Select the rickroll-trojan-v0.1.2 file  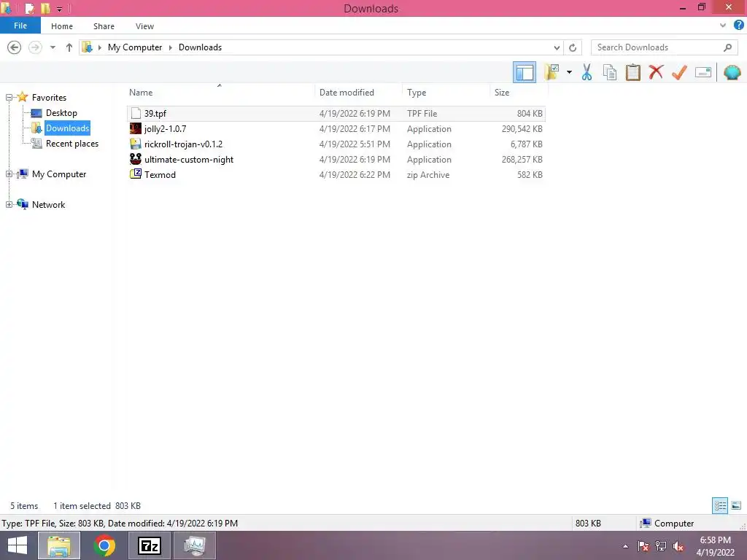coord(336,144)
